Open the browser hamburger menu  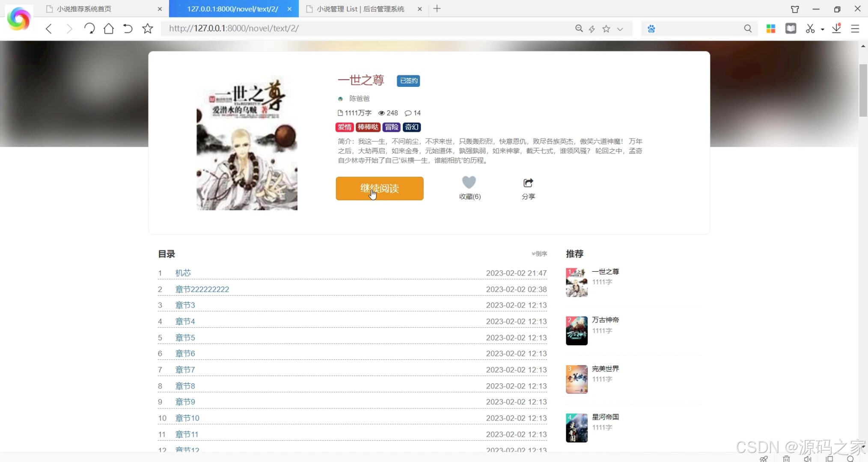click(x=855, y=29)
